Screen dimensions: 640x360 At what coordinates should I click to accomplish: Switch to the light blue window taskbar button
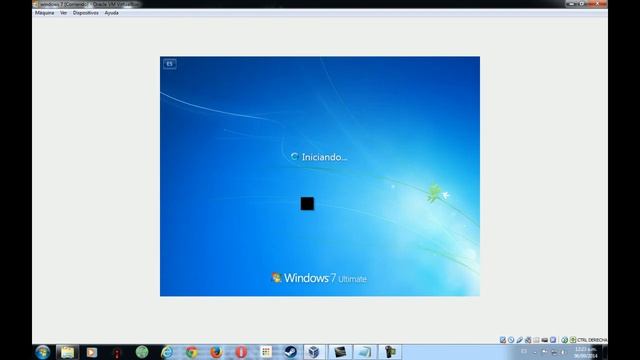[x=364, y=352]
